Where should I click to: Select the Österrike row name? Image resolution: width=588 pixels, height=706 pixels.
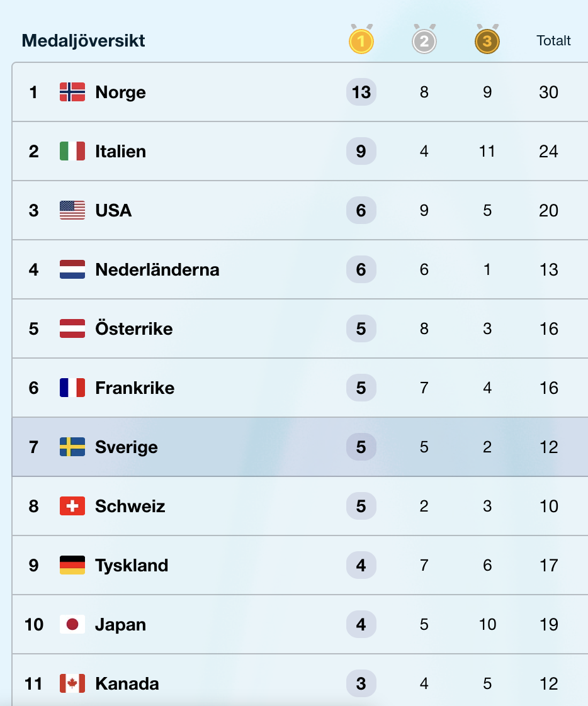point(133,329)
